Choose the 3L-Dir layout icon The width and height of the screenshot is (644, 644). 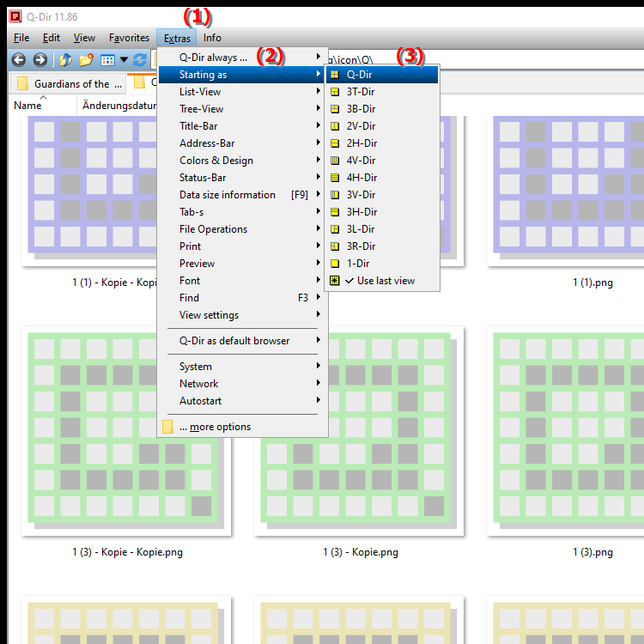(335, 229)
